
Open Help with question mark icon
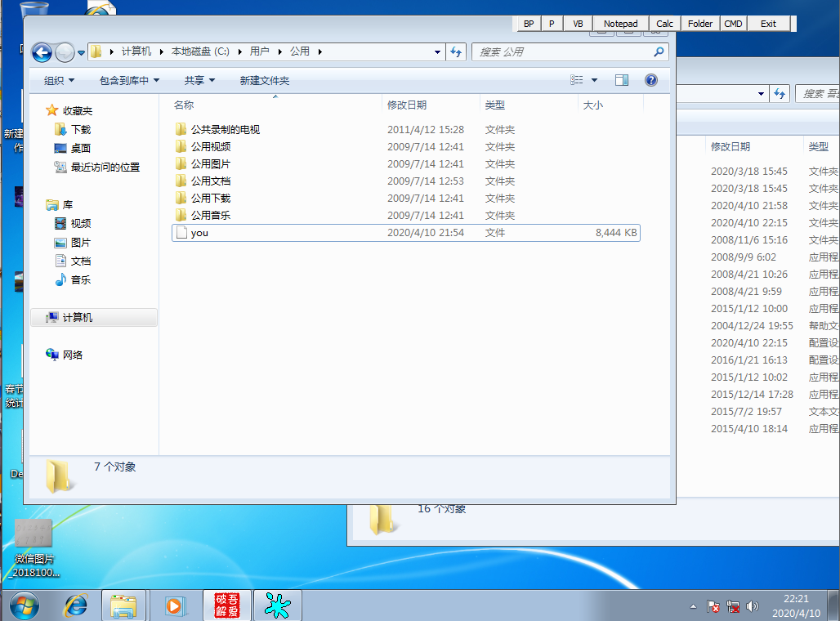[x=651, y=80]
